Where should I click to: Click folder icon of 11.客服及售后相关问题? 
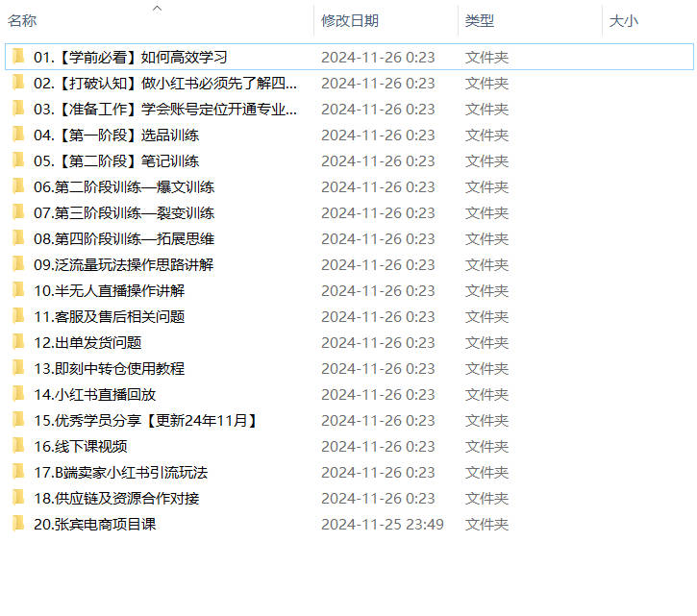(18, 316)
